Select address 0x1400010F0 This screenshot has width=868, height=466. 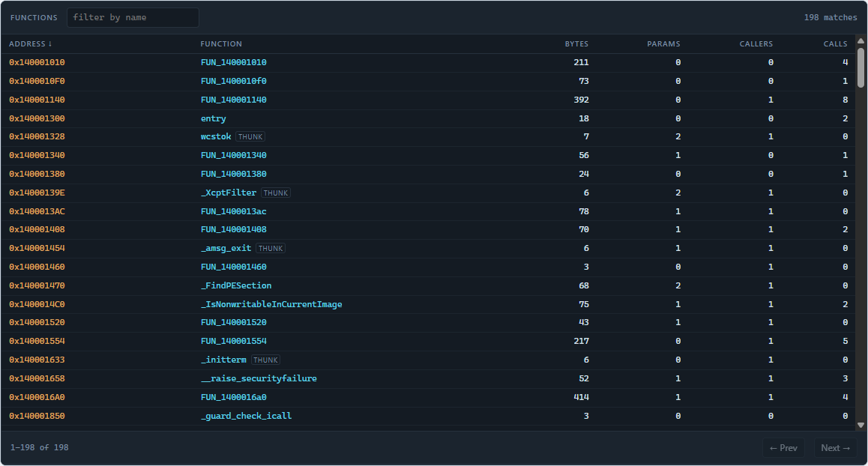coord(37,82)
